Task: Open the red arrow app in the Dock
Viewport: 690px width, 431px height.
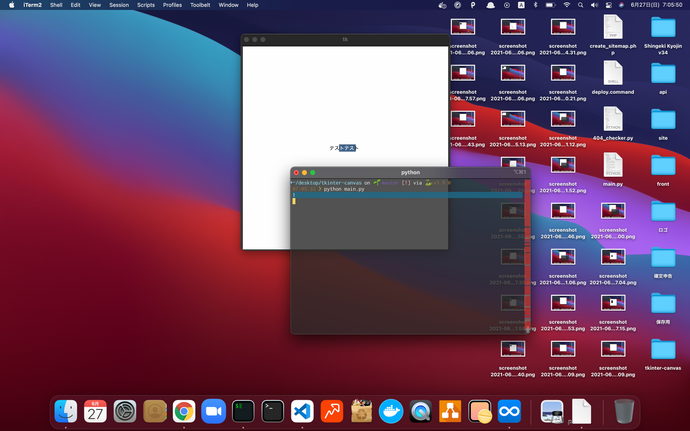Action: pyautogui.click(x=332, y=411)
